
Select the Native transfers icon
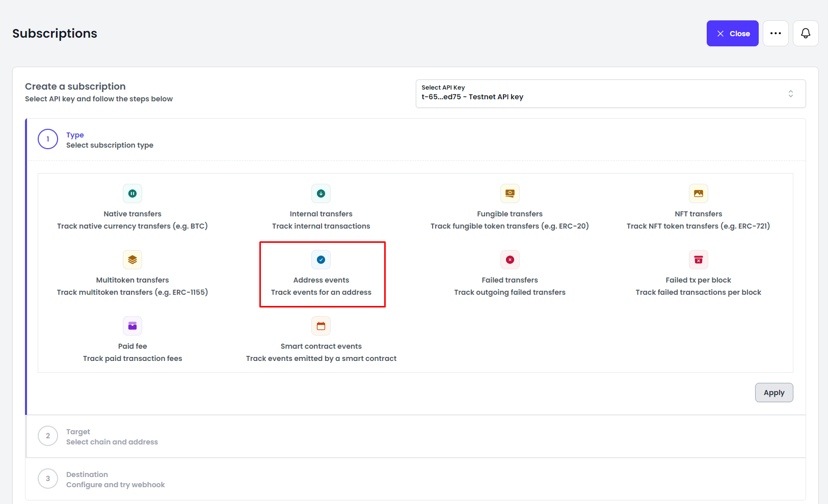[132, 193]
